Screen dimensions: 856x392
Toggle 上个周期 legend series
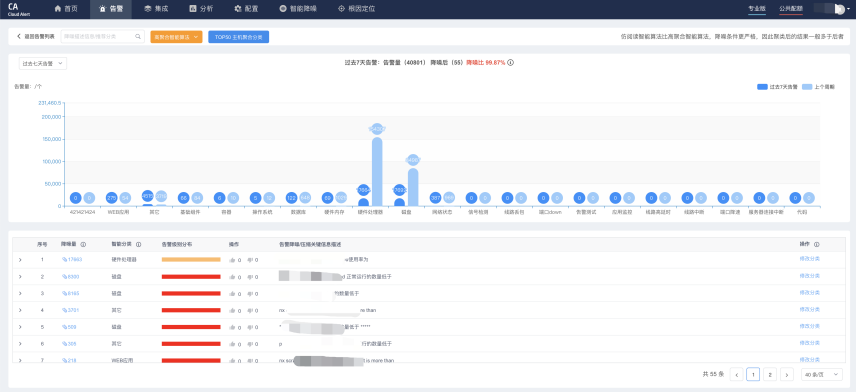tap(818, 87)
